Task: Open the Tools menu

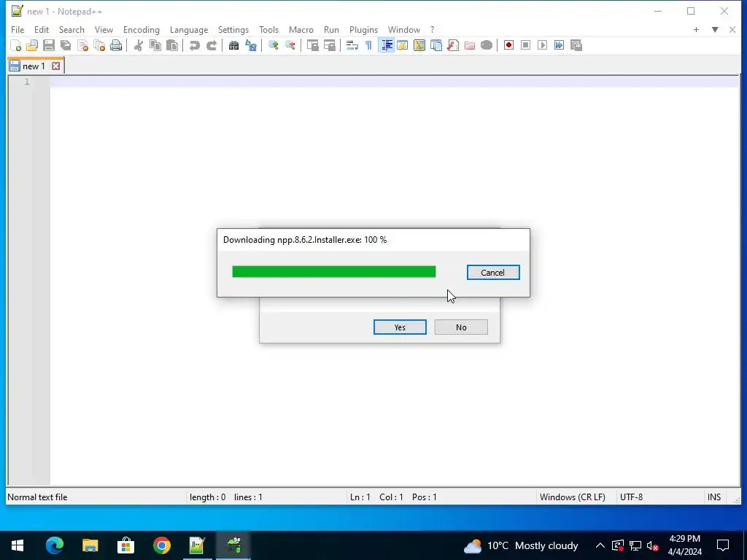Action: pyautogui.click(x=268, y=29)
